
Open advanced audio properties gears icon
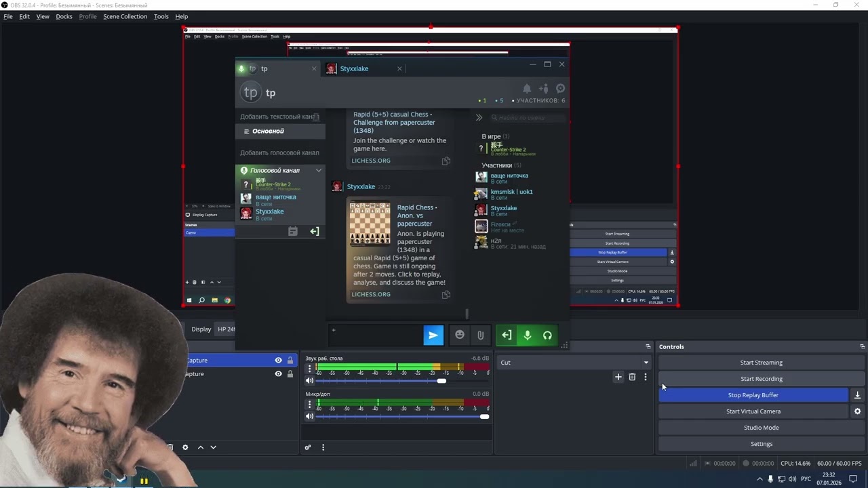(308, 447)
